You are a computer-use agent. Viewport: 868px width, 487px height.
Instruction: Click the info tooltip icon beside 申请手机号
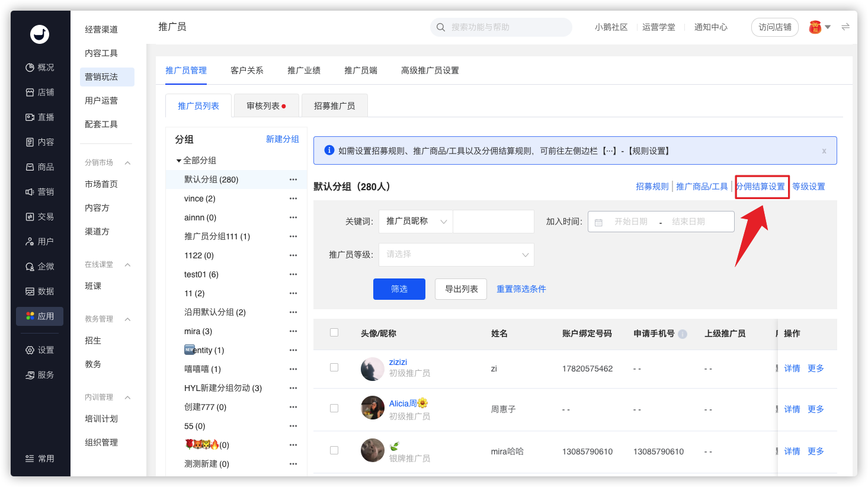(683, 334)
